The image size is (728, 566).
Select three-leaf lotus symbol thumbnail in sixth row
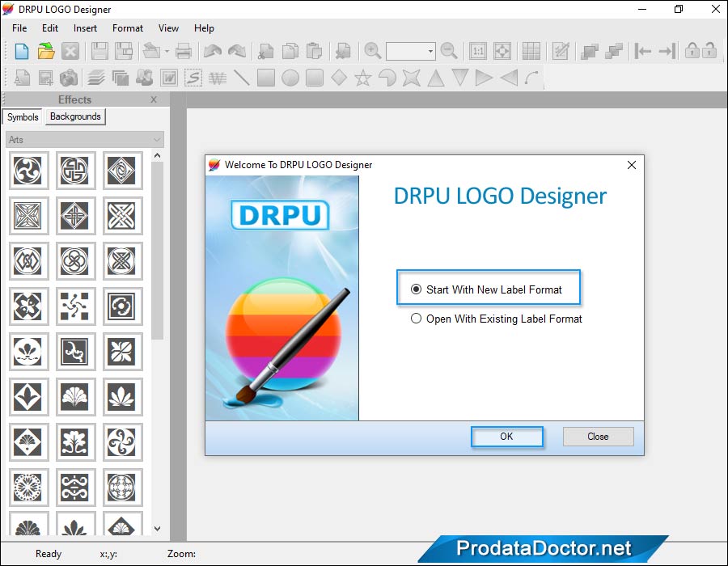(121, 397)
